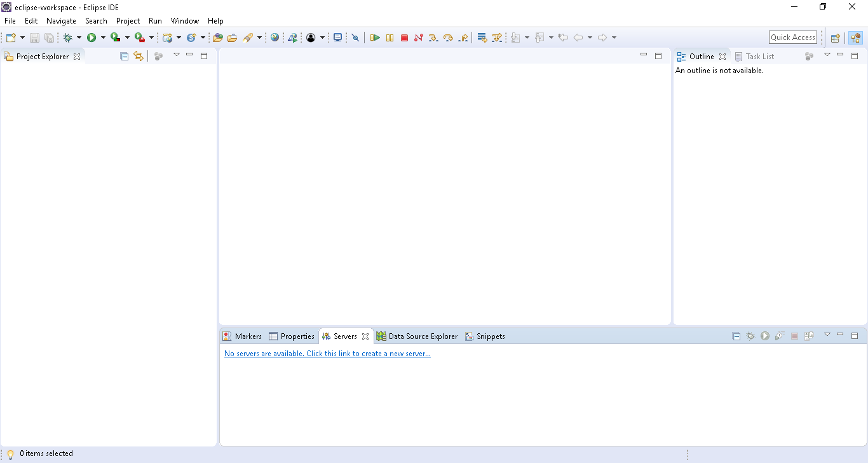Click the Save icon in toolbar
868x463 pixels.
[x=34, y=38]
